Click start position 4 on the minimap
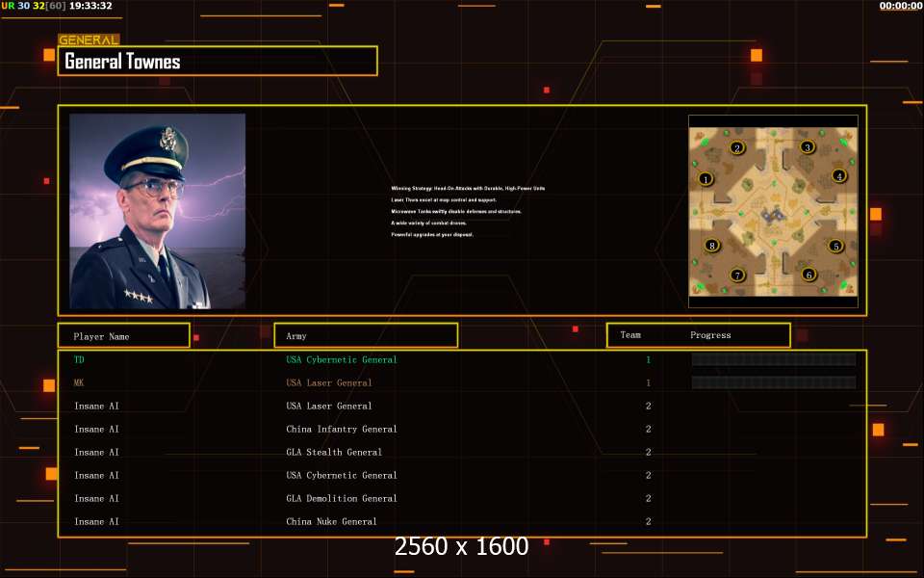Viewport: 924px width, 578px height. tap(839, 175)
